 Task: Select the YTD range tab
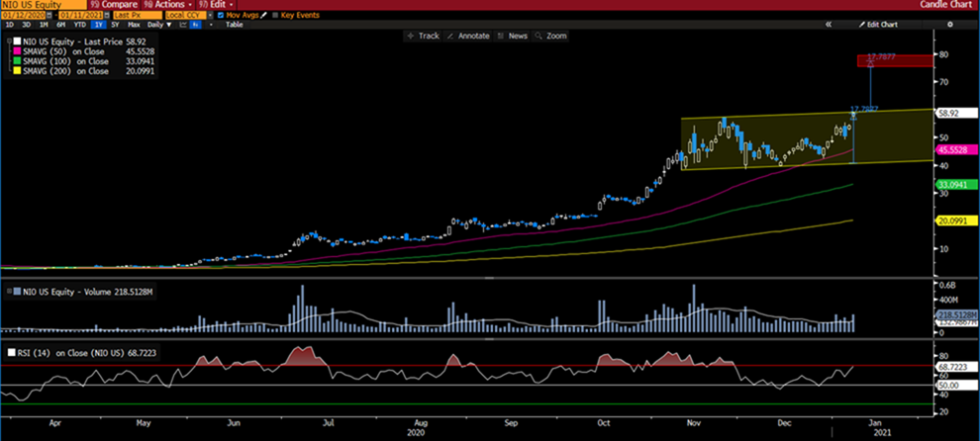click(80, 25)
